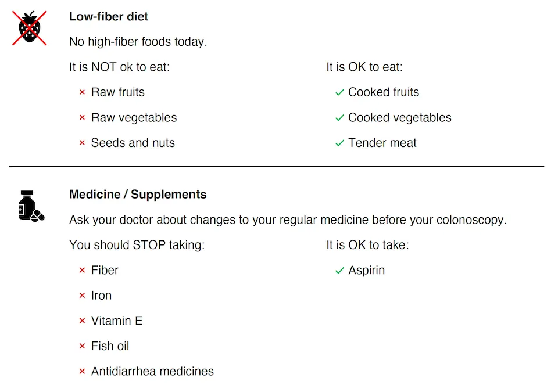This screenshot has height=392, width=558.
Task: Click the red X beside Raw vegetables
Action: point(82,118)
